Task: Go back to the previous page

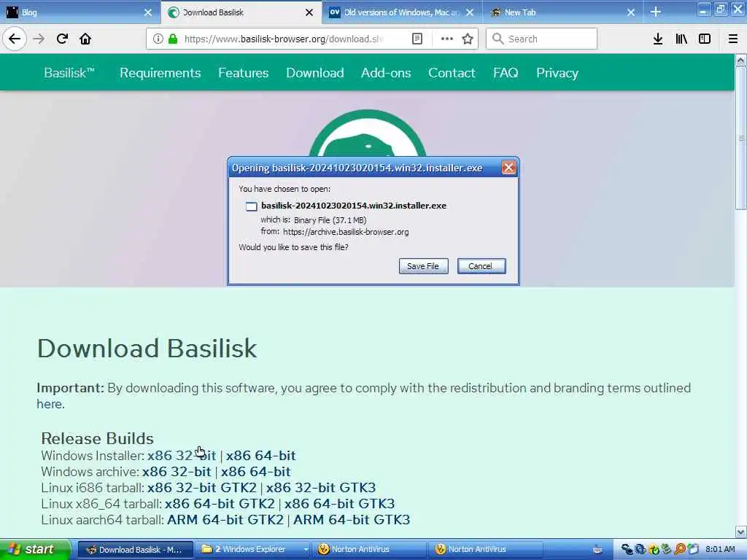Action: click(x=15, y=39)
